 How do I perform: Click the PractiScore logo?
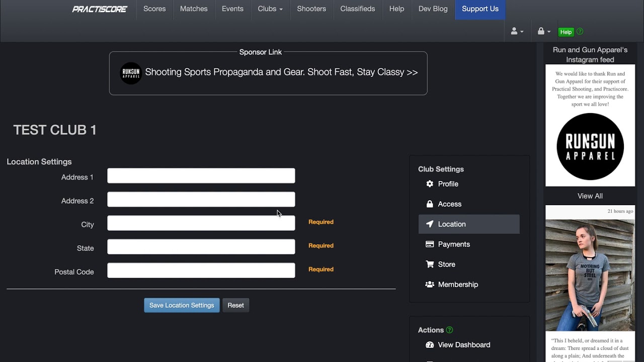click(x=100, y=9)
